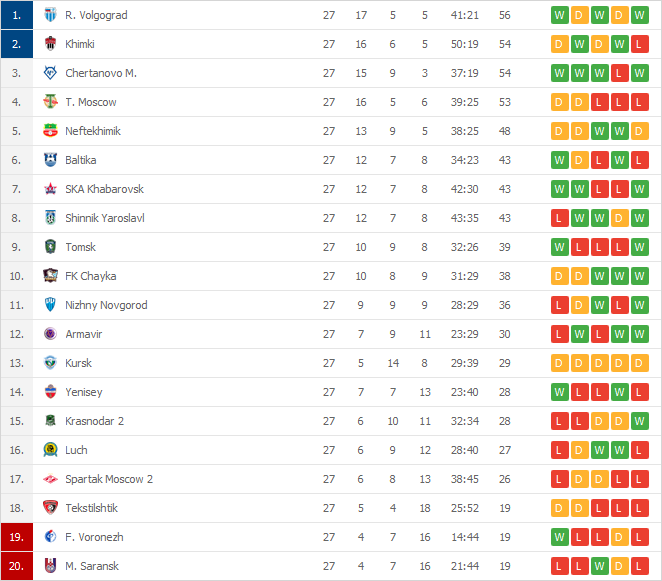Click Kursk's last draw form badge

point(639,363)
